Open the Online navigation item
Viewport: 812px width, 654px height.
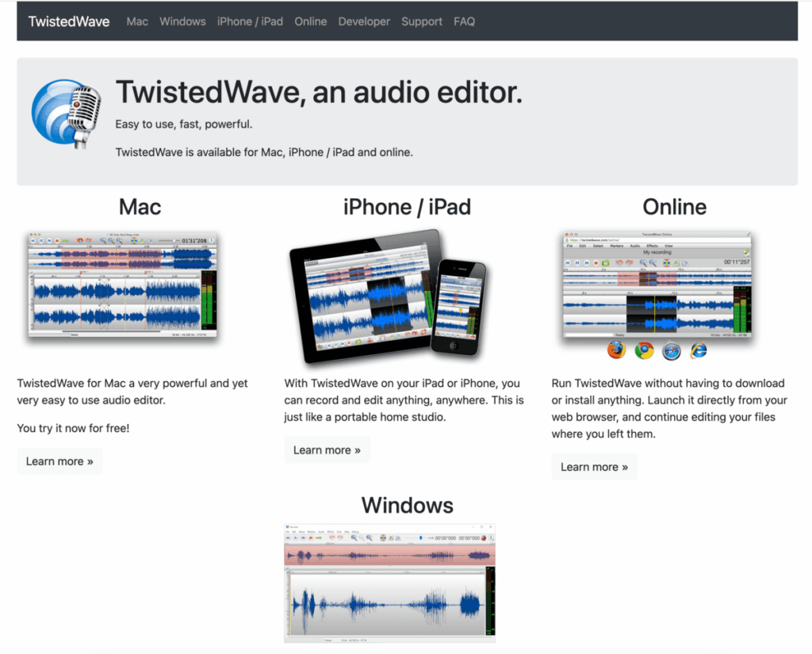click(311, 21)
